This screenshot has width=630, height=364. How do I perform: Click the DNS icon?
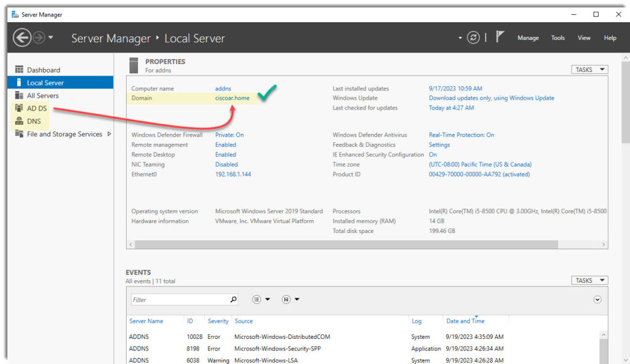19,121
